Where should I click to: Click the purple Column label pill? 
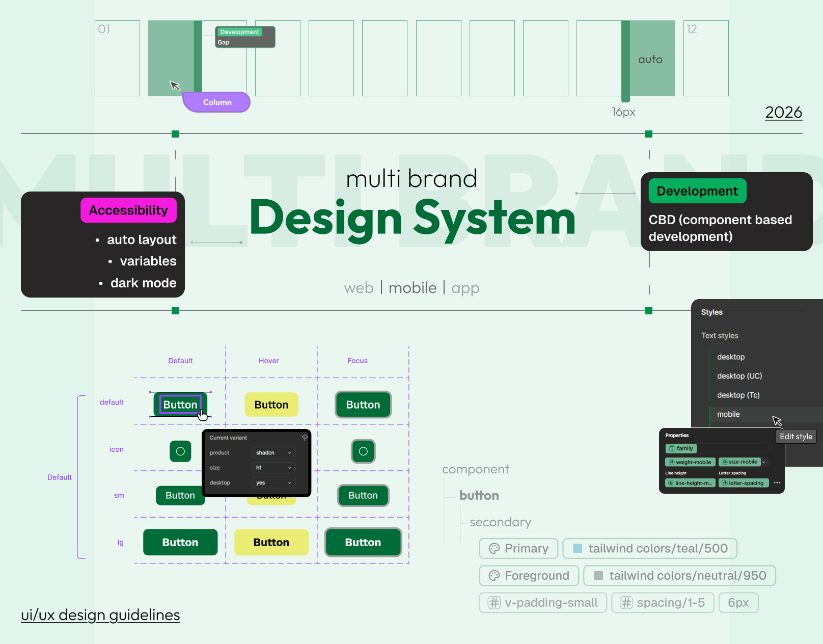pos(216,102)
